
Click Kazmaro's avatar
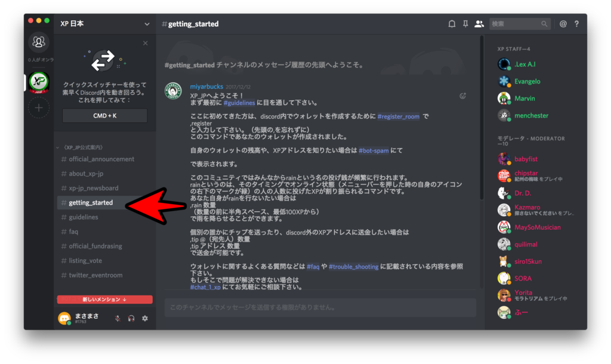[x=504, y=211]
